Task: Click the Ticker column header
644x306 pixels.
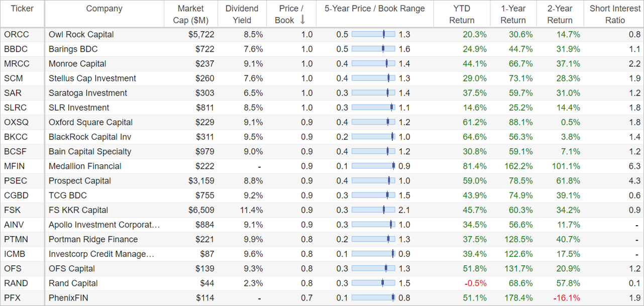Action: pyautogui.click(x=22, y=9)
